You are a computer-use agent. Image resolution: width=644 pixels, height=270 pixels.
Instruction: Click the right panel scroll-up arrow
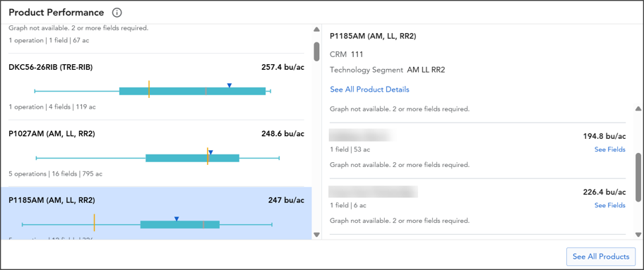click(638, 109)
